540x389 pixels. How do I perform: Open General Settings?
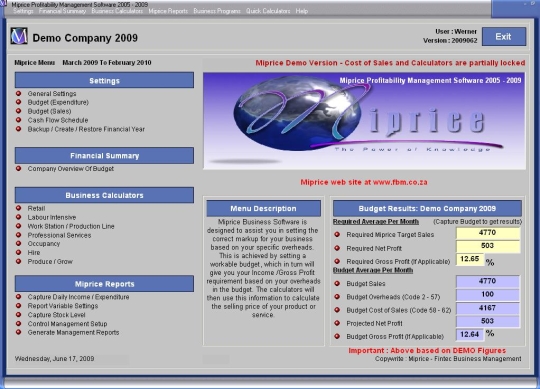click(52, 94)
